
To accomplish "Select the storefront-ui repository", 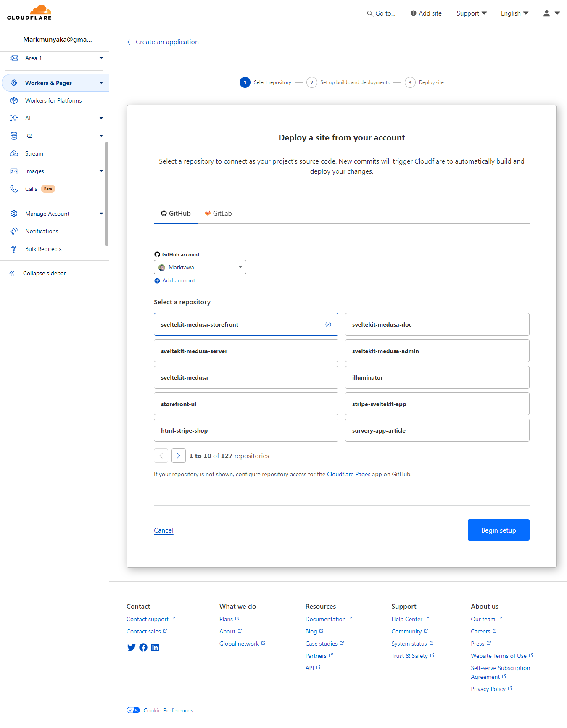I will (x=246, y=404).
